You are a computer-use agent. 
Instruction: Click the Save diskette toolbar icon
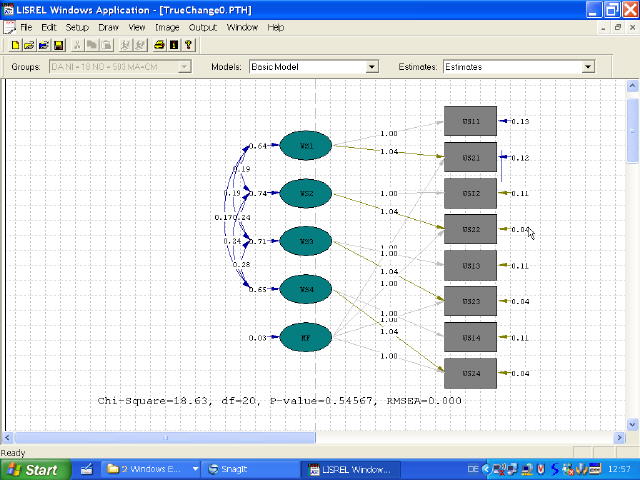coord(59,45)
